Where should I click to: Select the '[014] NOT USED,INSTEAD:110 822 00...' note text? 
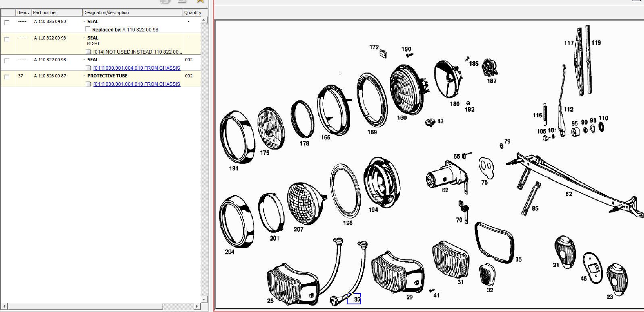point(137,52)
